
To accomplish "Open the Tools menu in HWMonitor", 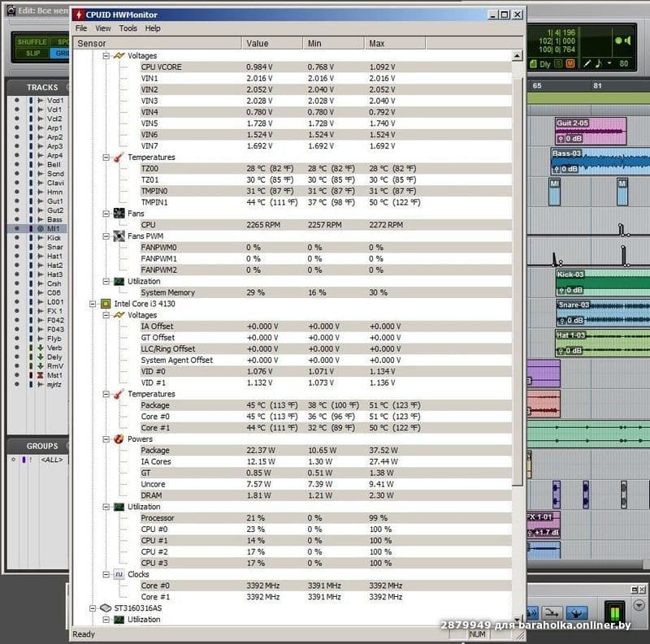I will (x=128, y=28).
